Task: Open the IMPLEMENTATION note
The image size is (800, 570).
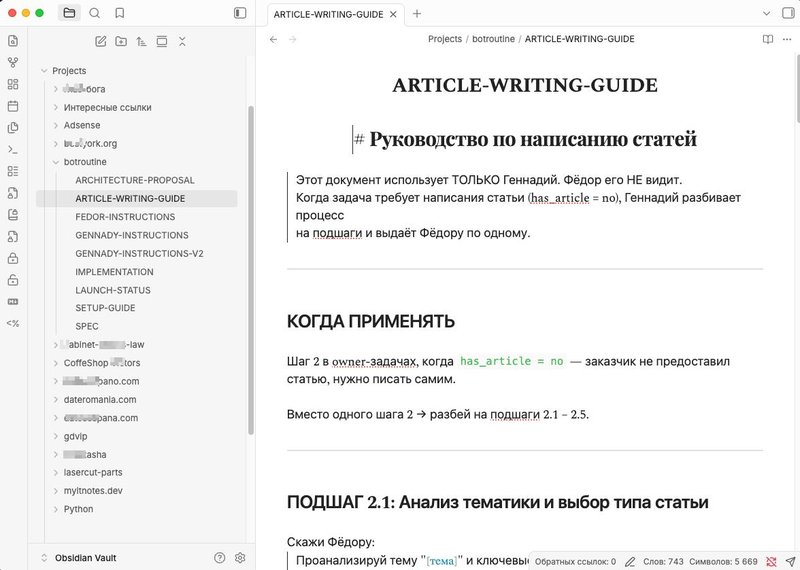Action: point(114,272)
